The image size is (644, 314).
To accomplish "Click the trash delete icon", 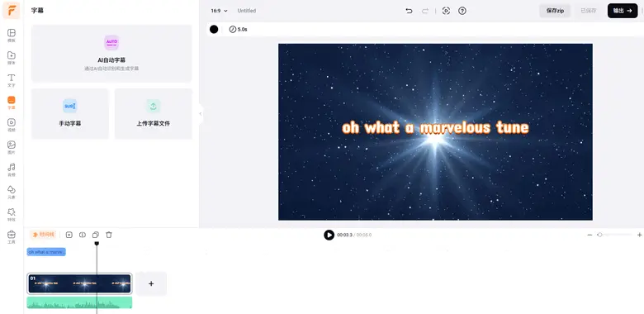I will (109, 235).
